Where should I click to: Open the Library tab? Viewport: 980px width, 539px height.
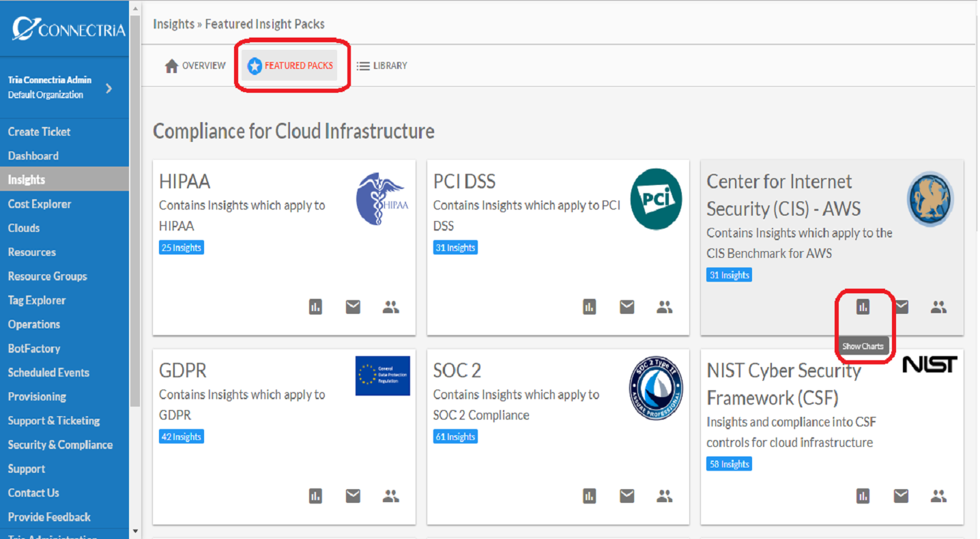382,66
